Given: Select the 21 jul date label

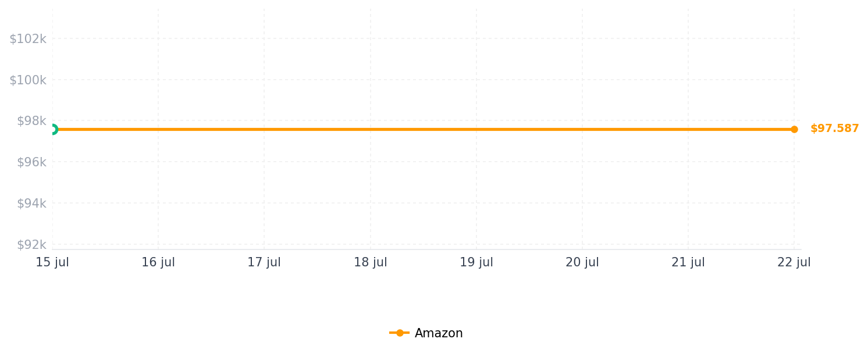Looking at the screenshot, I should 688,262.
